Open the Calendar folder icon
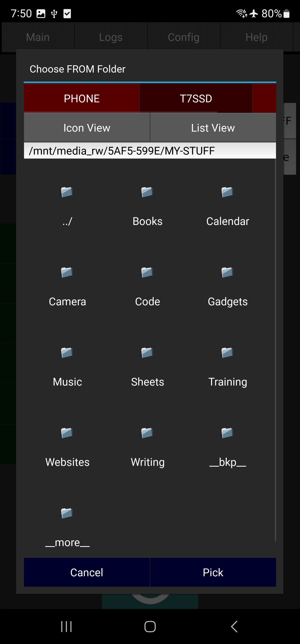Viewport: 300px width, 644px height. pyautogui.click(x=227, y=192)
